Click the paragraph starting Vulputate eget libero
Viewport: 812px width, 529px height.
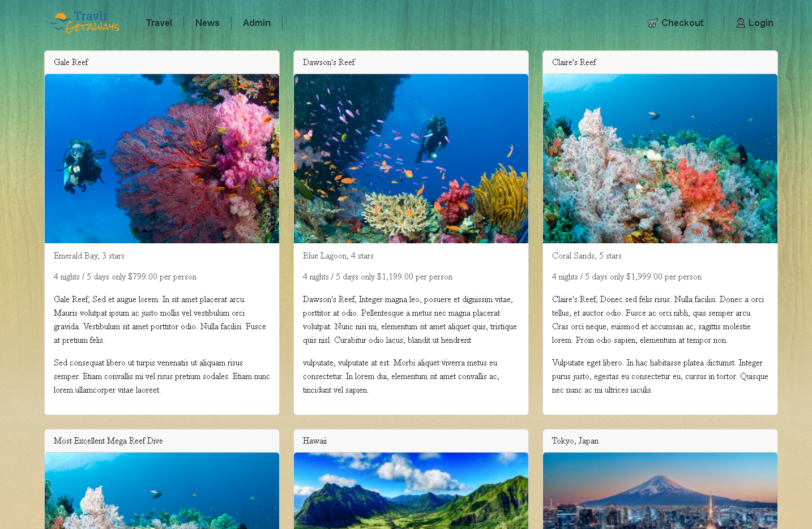coord(660,376)
